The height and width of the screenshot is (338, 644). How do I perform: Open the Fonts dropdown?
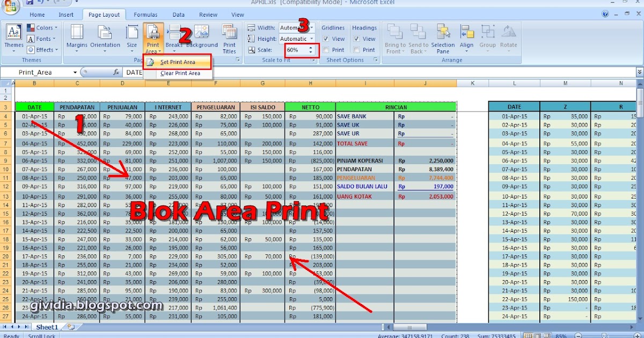pyautogui.click(x=42, y=38)
